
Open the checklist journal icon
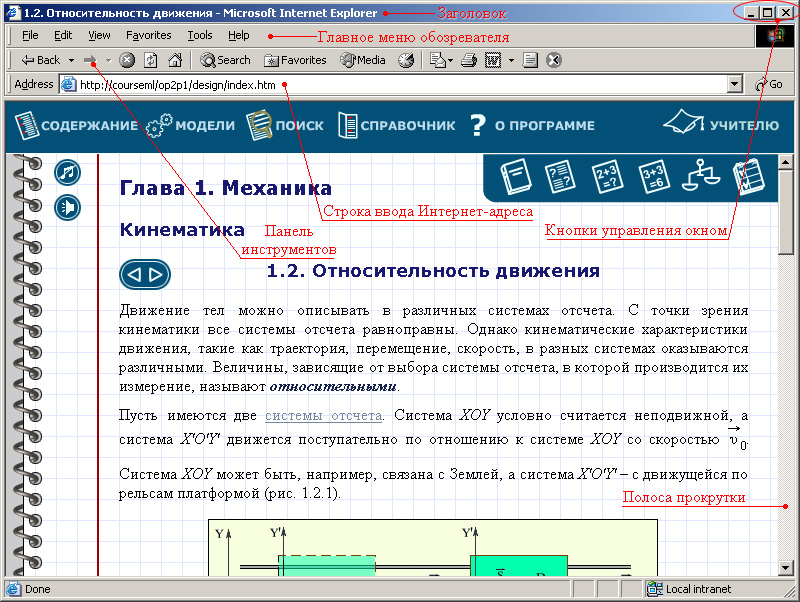point(746,177)
